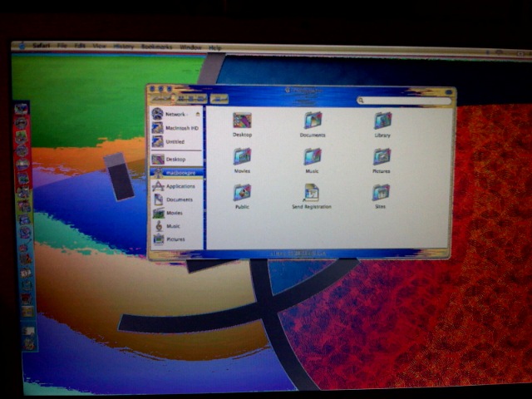
Task: Open the Bookmarks menu
Action: tap(157, 47)
